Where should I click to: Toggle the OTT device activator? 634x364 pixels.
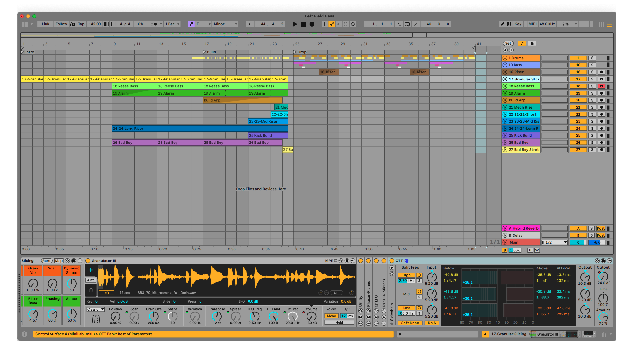coord(392,261)
